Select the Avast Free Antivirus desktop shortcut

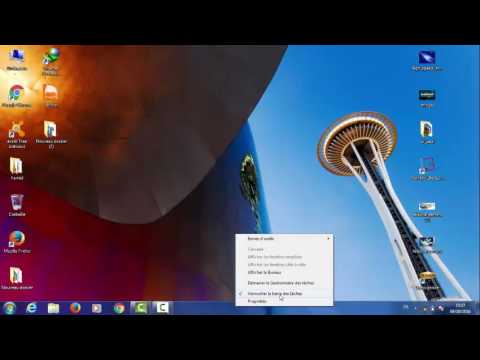click(17, 134)
